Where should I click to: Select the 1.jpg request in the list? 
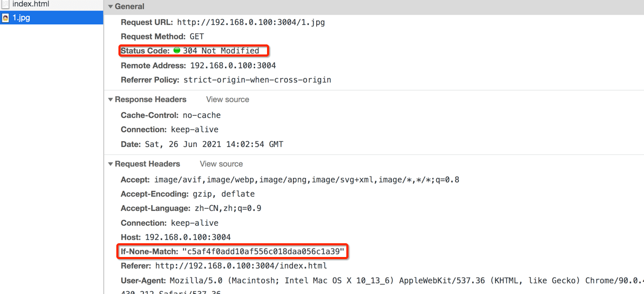(x=21, y=17)
